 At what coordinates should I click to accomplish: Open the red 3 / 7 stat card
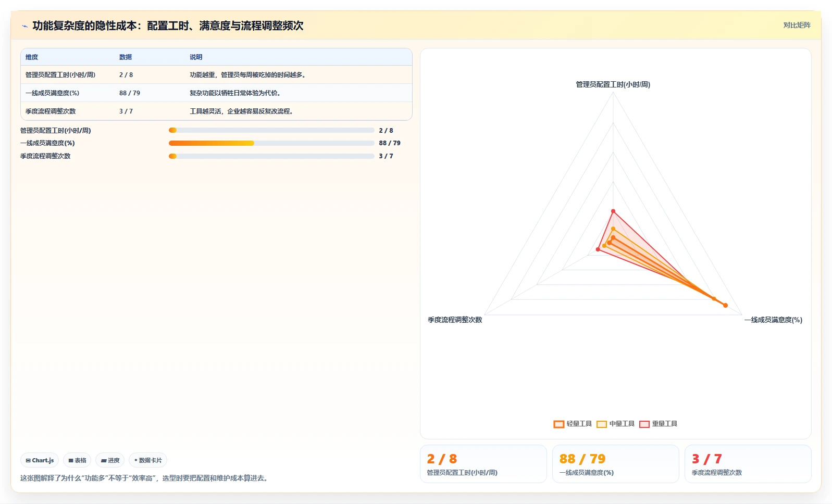748,464
